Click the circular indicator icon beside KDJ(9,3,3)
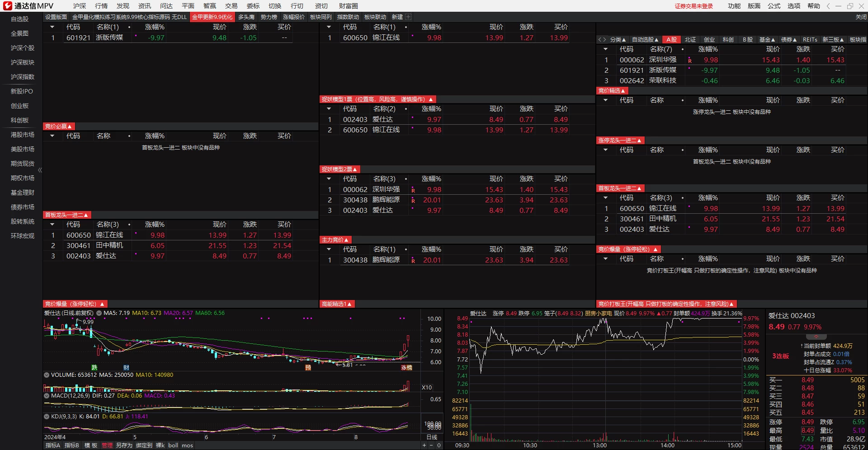This screenshot has height=450, width=868. pos(47,417)
